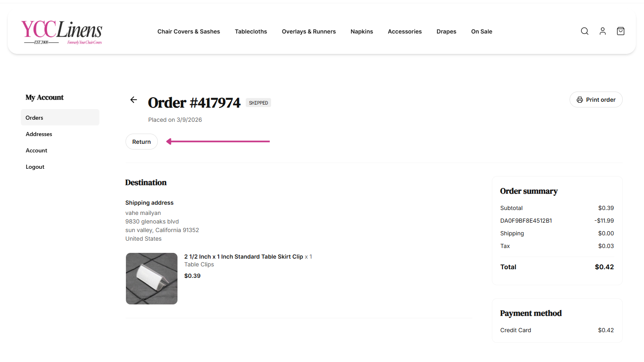Open the Tablecloths menu
644x362 pixels.
[x=251, y=31]
